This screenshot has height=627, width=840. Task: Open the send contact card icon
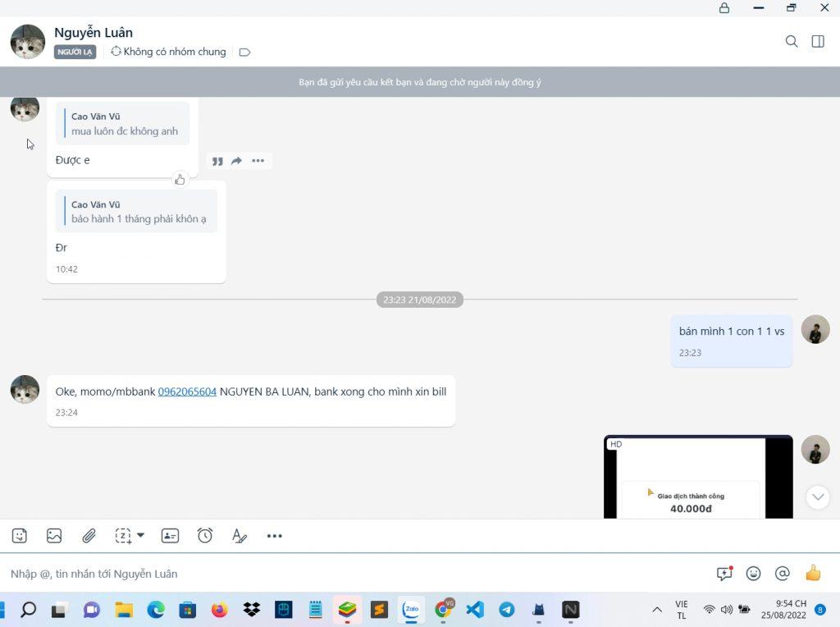(170, 536)
